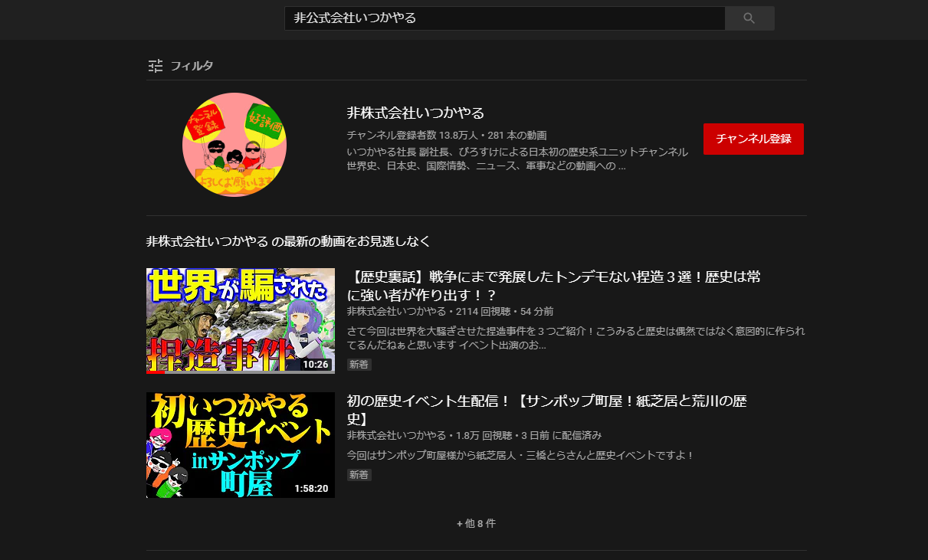Viewport: 928px width, 560px height.
Task: Expand the list with + 他 8 件
Action: point(476,523)
